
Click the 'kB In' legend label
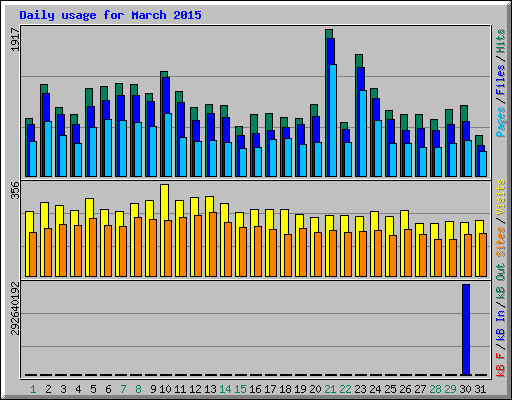point(501,325)
